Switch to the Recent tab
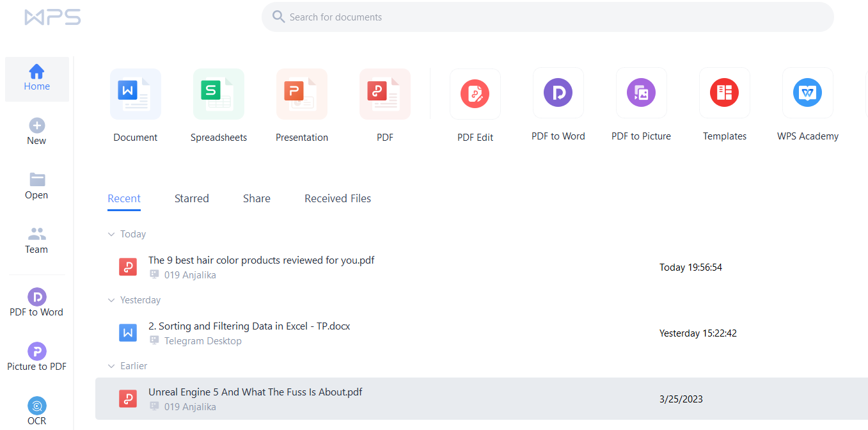Image resolution: width=868 pixels, height=430 pixels. point(124,198)
